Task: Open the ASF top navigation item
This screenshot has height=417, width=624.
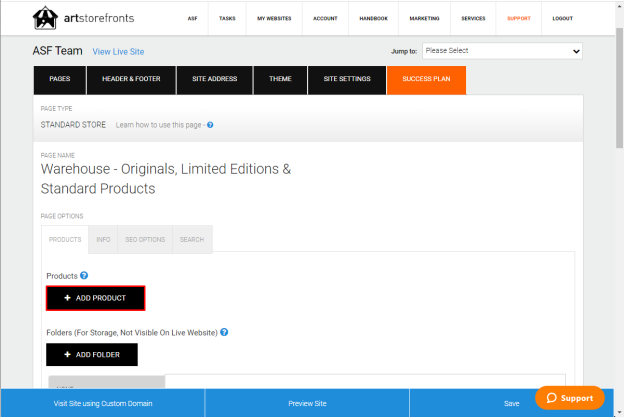Action: pos(193,18)
